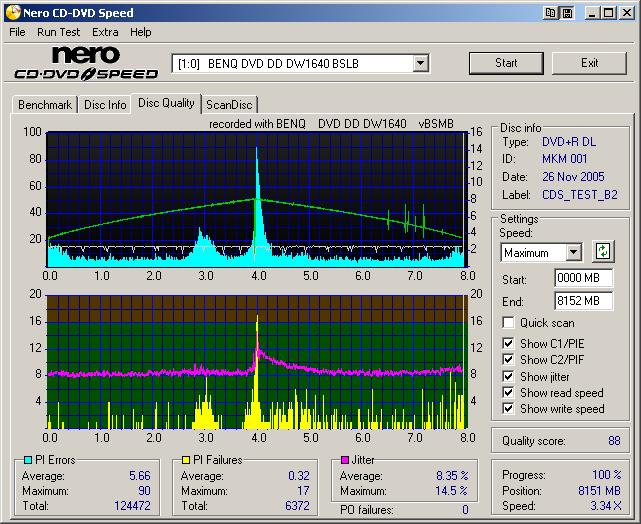The height and width of the screenshot is (524, 641).
Task: Click PI Errors total value 124472
Action: pos(132,506)
